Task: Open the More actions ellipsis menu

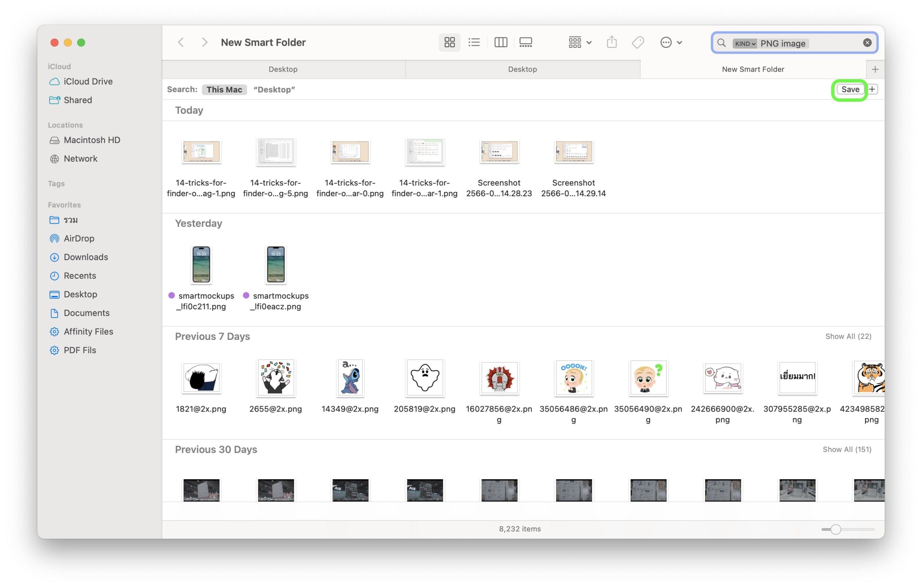Action: point(671,42)
